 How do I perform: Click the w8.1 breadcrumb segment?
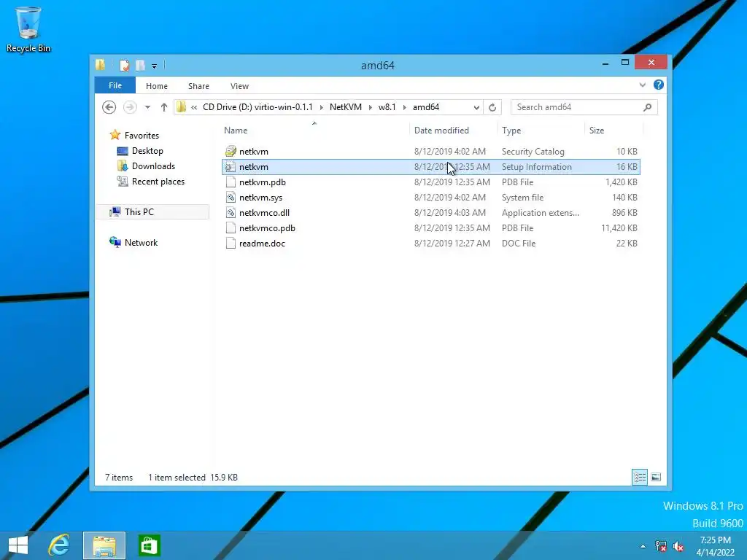[387, 107]
